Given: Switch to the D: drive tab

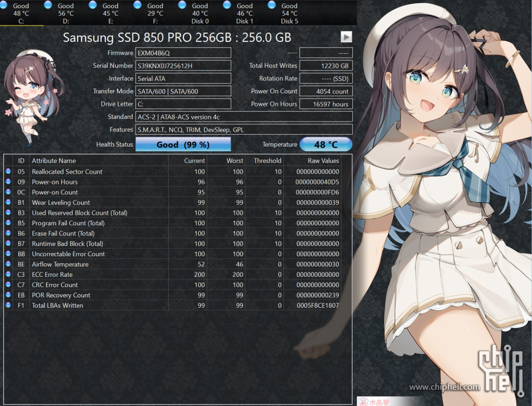Looking at the screenshot, I should (66, 13).
